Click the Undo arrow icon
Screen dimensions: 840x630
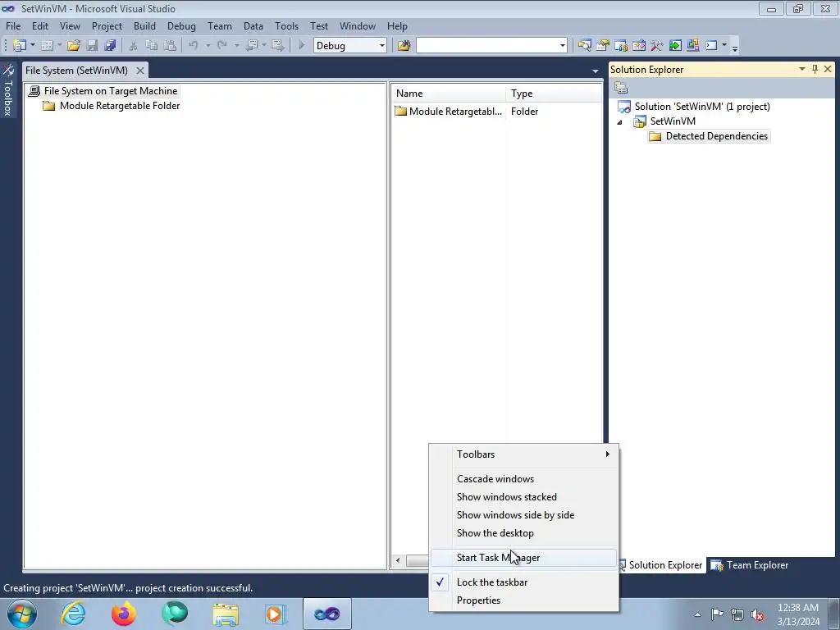(x=194, y=46)
